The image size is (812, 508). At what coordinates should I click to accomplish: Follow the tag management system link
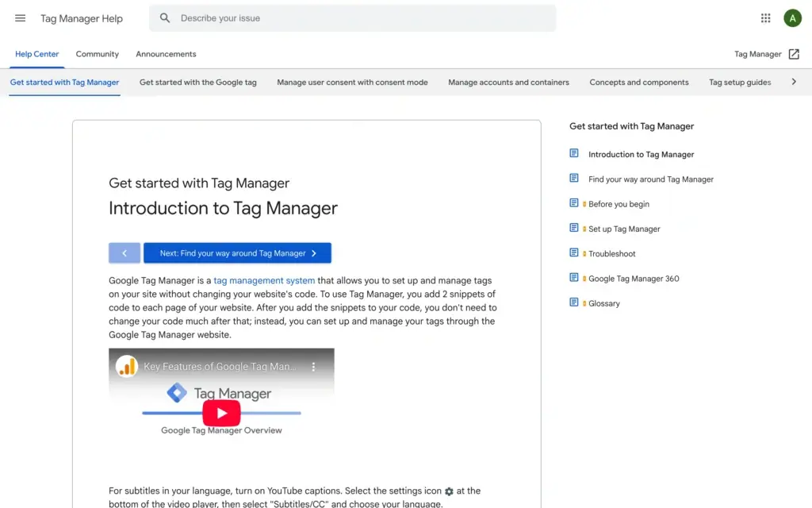tap(264, 280)
